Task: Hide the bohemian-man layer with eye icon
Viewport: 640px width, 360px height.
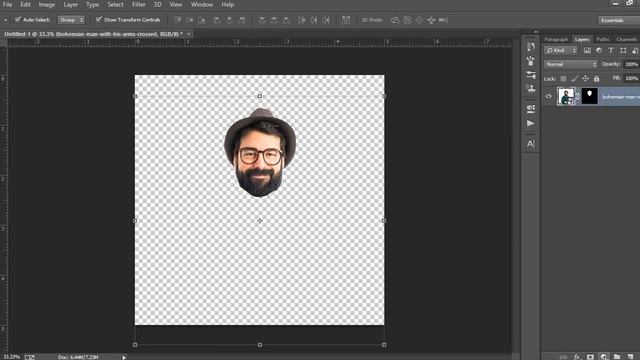Action: (x=549, y=97)
